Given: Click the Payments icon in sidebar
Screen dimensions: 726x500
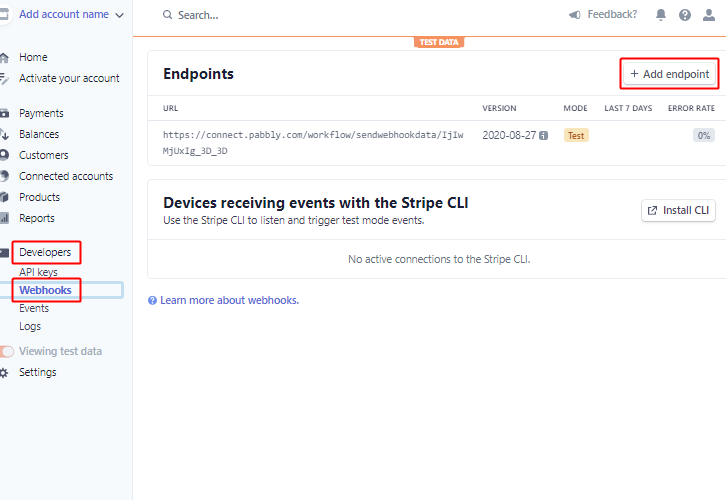Looking at the screenshot, I should 4,113.
